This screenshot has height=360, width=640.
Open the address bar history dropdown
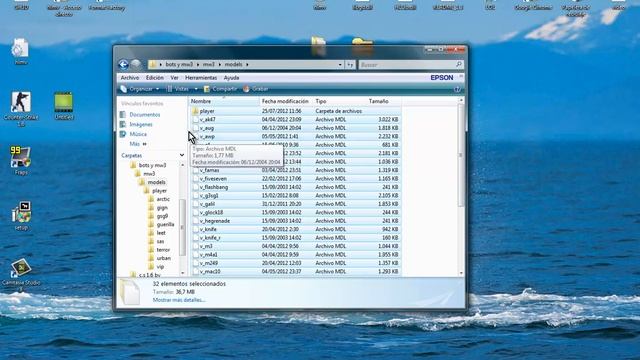point(340,64)
